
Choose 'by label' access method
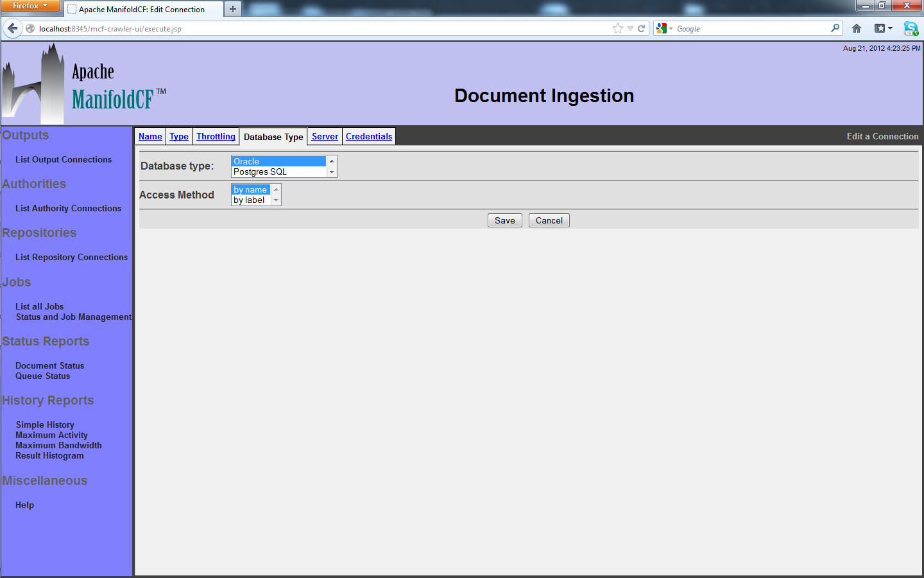250,200
